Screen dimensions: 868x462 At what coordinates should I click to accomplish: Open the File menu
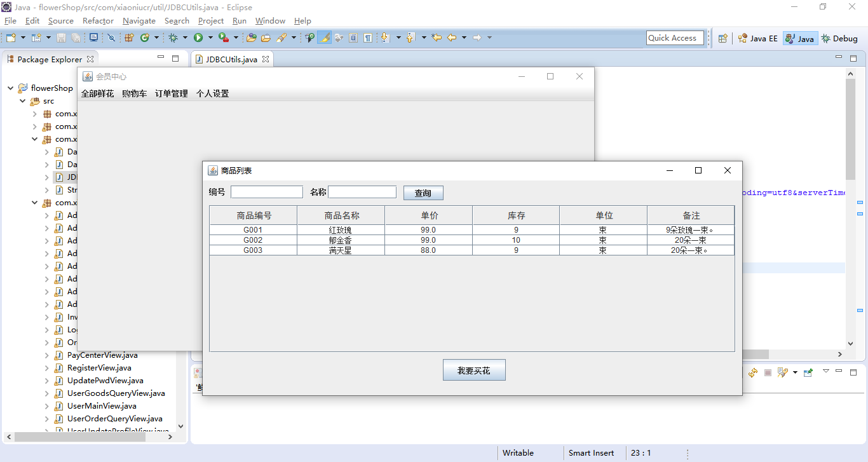[10, 21]
